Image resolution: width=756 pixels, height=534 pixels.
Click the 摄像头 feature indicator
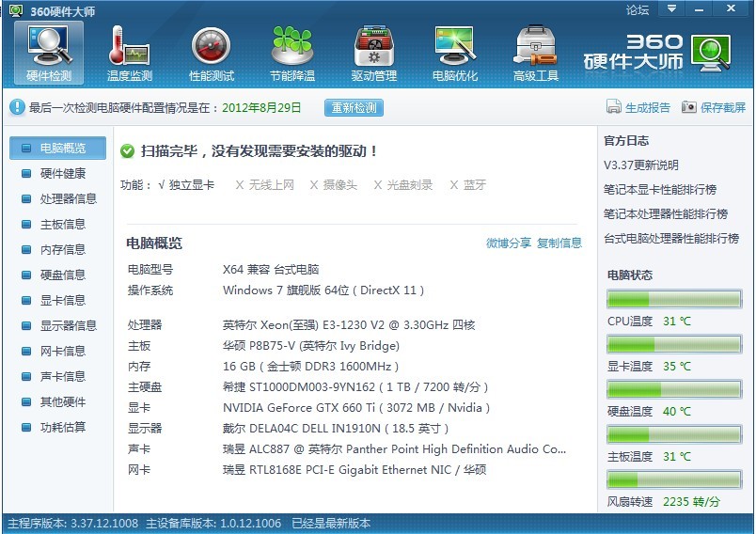333,185
